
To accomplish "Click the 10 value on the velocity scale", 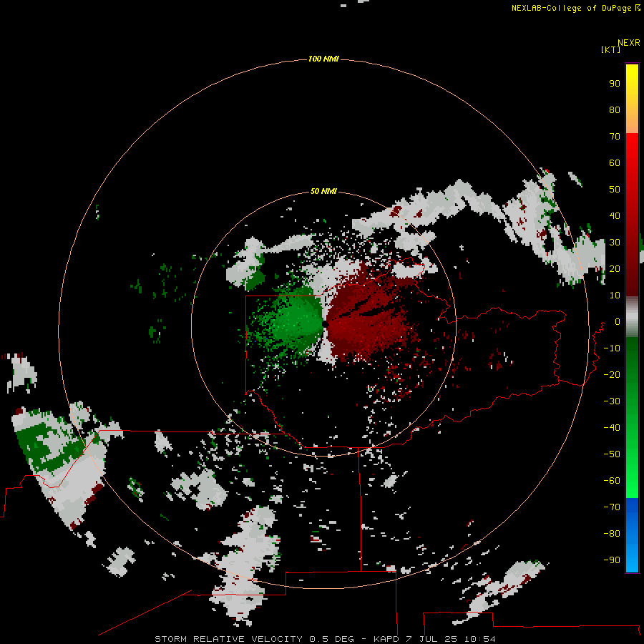I will tap(615, 296).
